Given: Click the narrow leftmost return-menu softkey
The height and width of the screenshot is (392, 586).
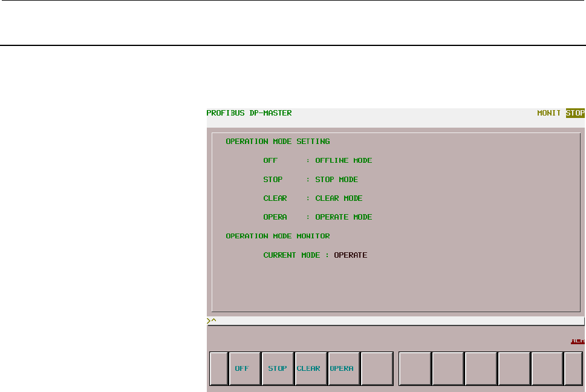Looking at the screenshot, I should 219,368.
